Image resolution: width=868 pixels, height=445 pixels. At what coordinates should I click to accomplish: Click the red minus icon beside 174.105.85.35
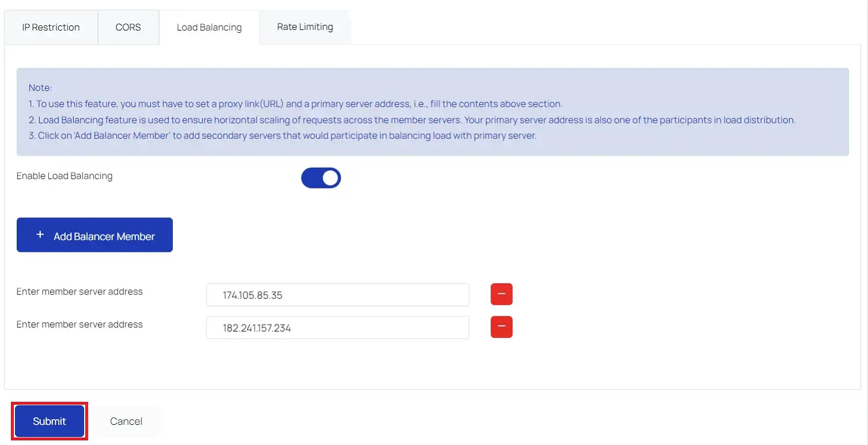point(501,294)
